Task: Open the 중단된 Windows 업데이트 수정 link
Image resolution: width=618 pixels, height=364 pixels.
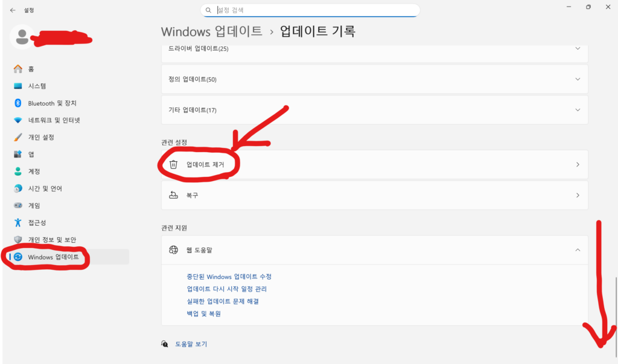Action: click(229, 277)
